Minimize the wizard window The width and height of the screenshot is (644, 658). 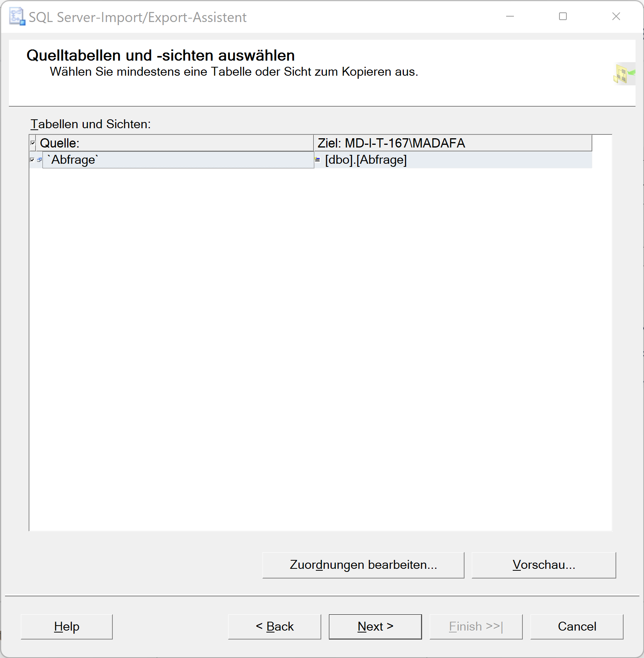pyautogui.click(x=510, y=17)
